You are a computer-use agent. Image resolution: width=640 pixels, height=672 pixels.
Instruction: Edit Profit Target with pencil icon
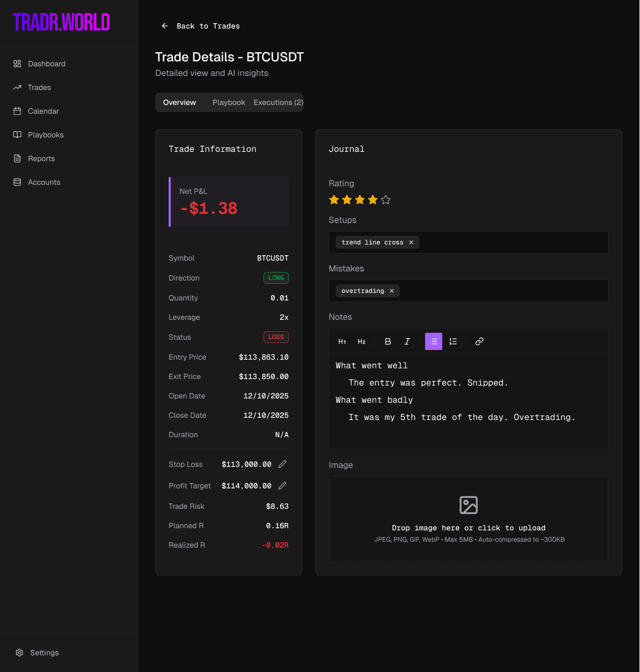point(282,486)
